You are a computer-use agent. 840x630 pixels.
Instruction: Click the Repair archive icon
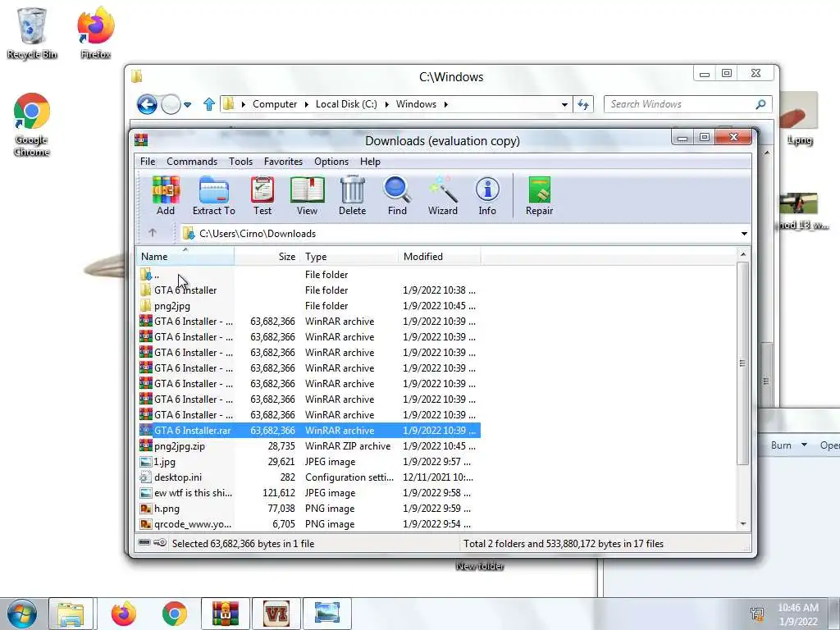tap(539, 195)
